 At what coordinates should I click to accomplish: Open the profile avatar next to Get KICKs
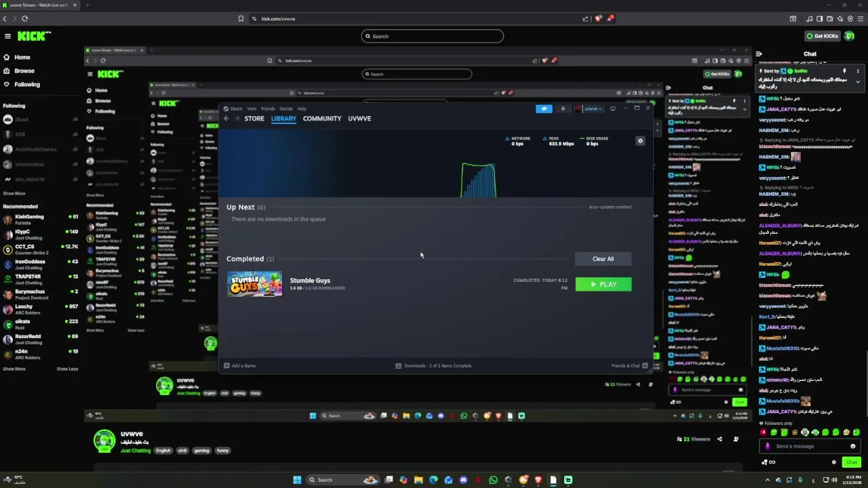pos(850,36)
